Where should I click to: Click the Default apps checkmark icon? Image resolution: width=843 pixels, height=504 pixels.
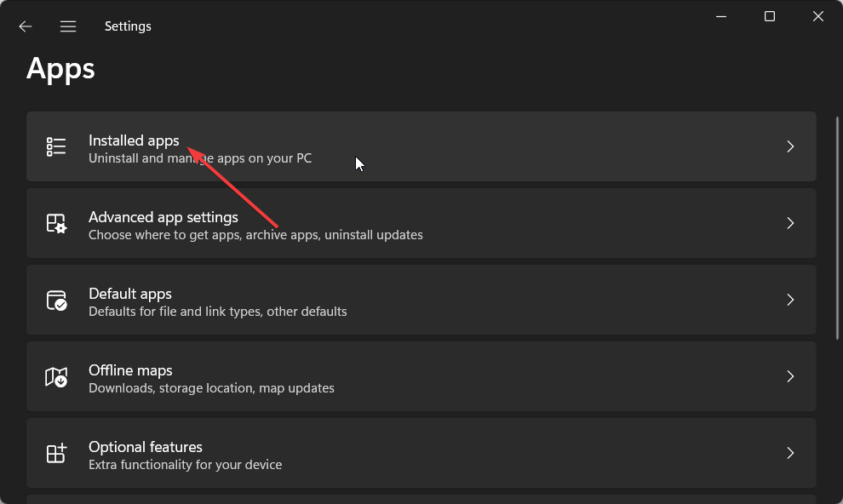click(56, 300)
